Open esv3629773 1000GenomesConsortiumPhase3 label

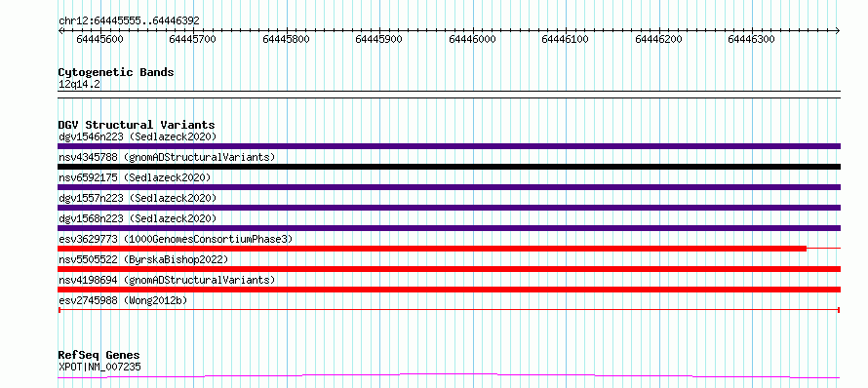point(176,239)
